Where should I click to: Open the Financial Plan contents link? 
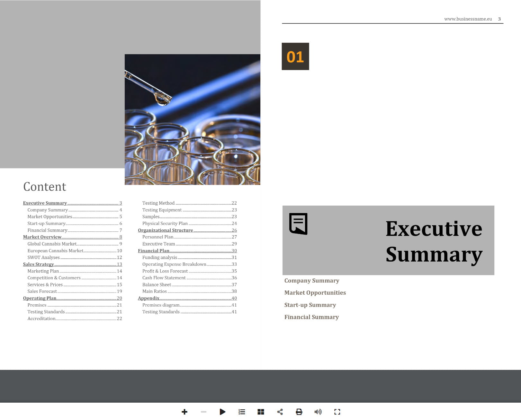coord(154,251)
